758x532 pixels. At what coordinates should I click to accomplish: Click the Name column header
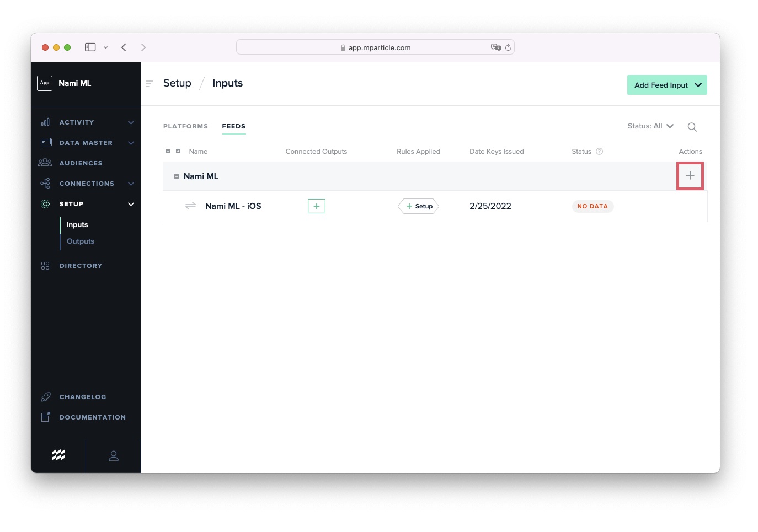[x=198, y=152]
